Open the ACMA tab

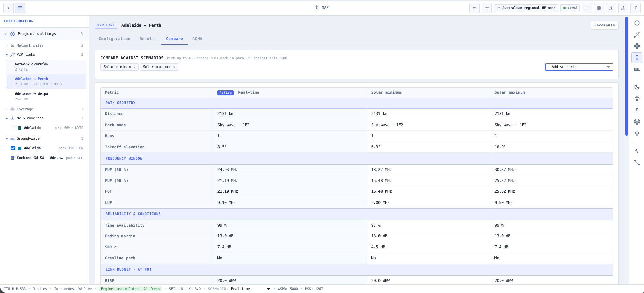(x=197, y=39)
